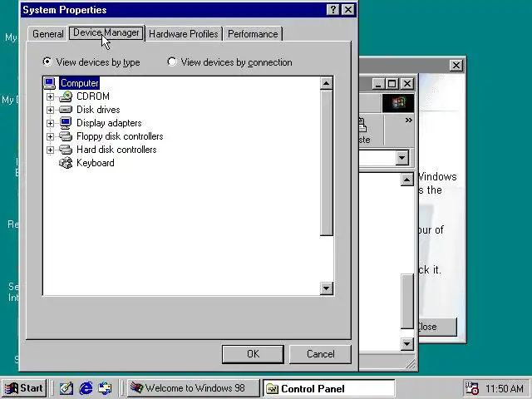Viewport: 532px width, 399px height.
Task: Click the 11:50 AM clock
Action: (504, 388)
